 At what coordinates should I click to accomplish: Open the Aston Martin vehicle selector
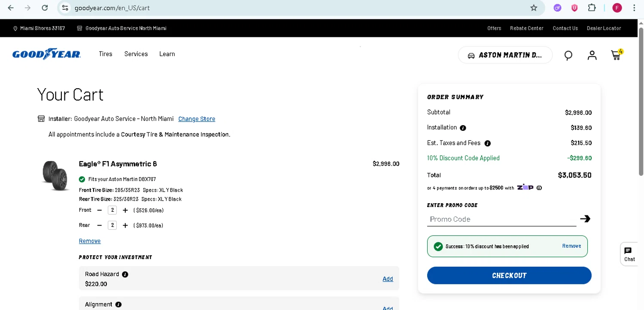point(505,55)
